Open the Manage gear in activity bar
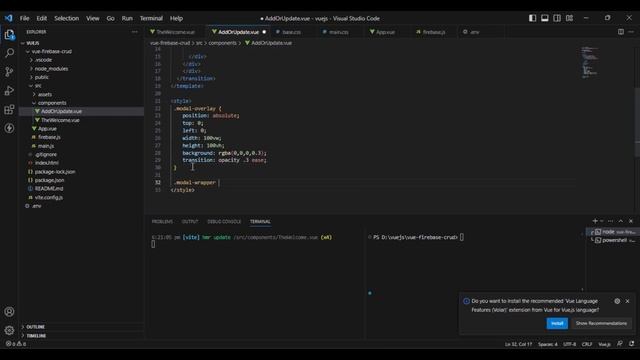 (9, 330)
